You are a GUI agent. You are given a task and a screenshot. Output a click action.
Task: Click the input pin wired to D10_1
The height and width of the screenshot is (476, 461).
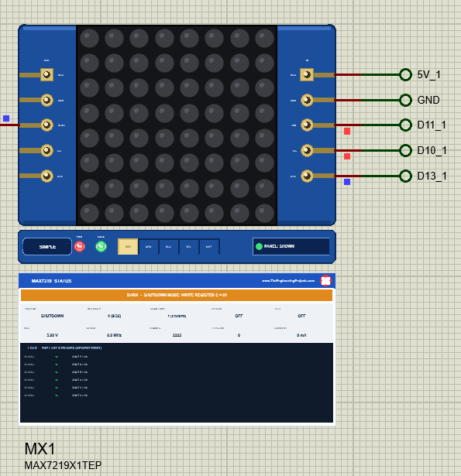[307, 150]
